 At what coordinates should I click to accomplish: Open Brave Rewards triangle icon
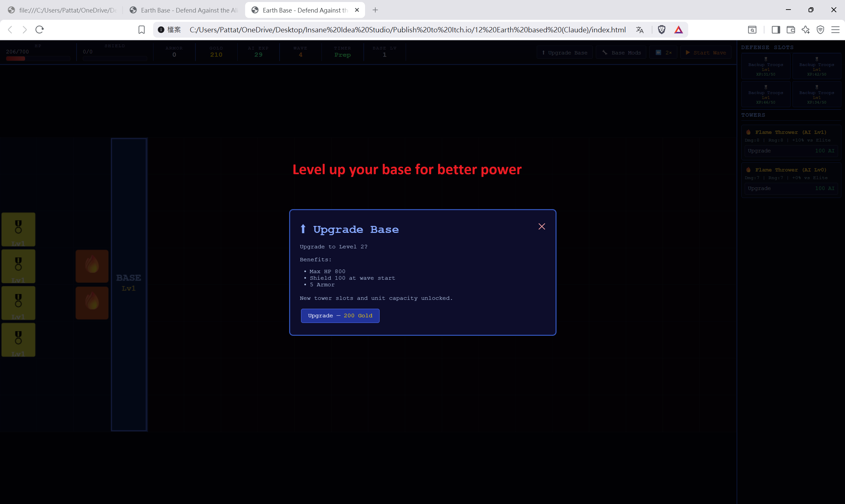(679, 30)
